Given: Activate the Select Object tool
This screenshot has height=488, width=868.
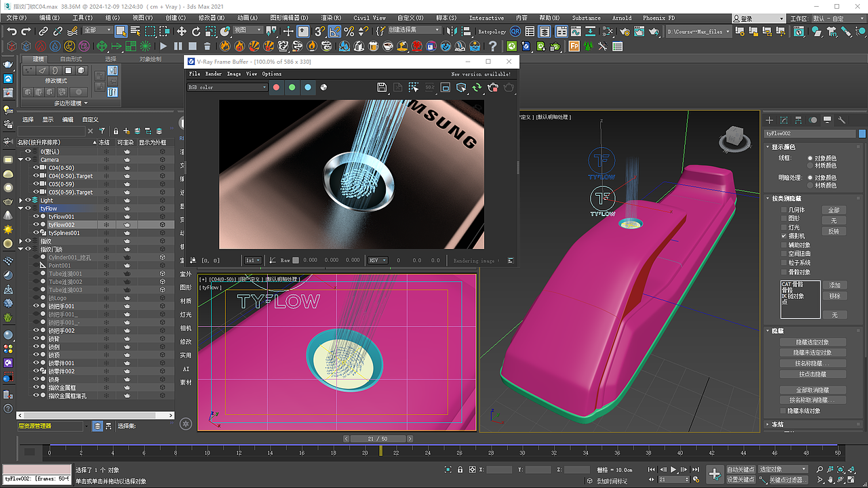Looking at the screenshot, I should coord(121,31).
